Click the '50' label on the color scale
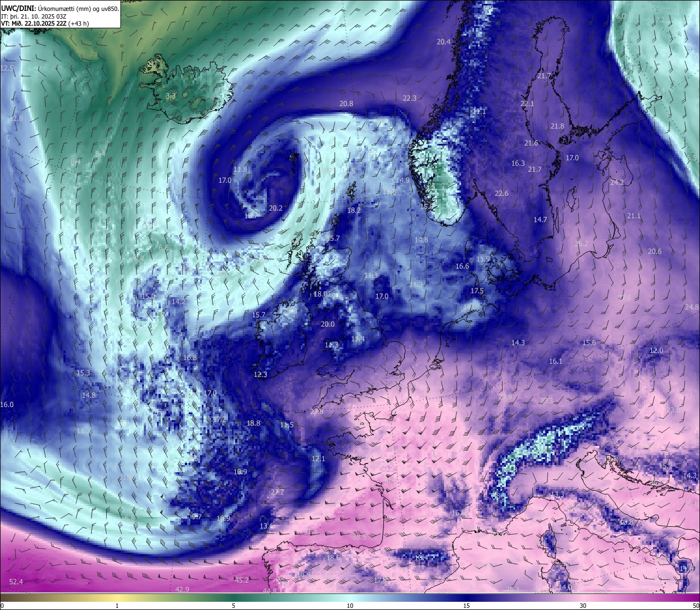The image size is (700, 610). (696, 606)
